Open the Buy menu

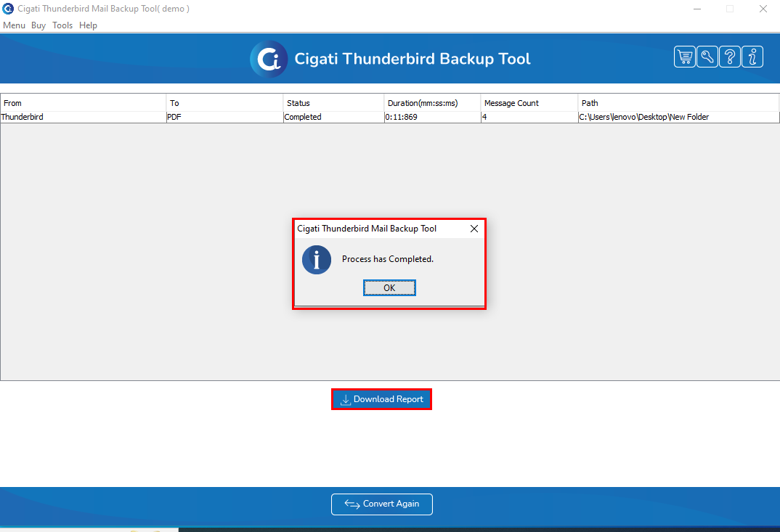[x=38, y=25]
